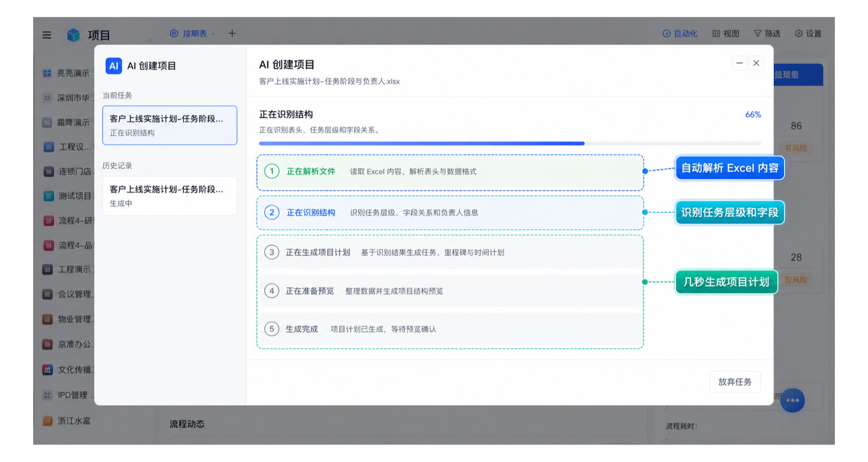Open 设置 gear settings
This screenshot has width=868, height=462.
coord(808,34)
